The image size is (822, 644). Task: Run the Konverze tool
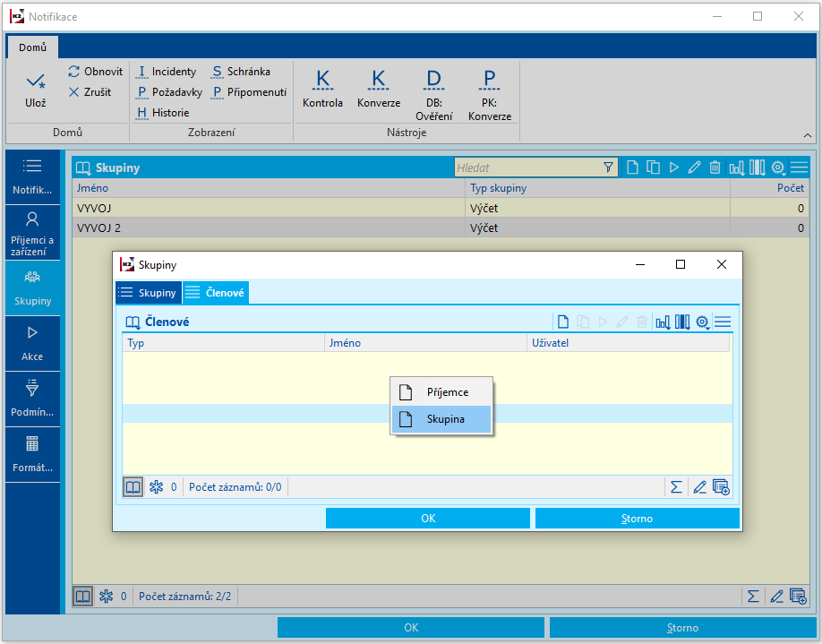click(379, 89)
